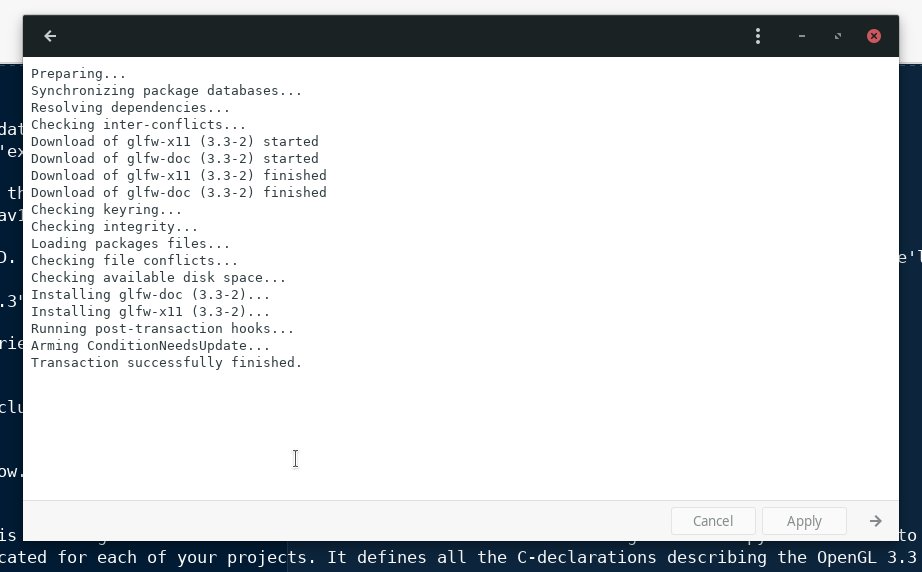Click the 'Installing glfw-x11 (3.3-2)...' line
The width and height of the screenshot is (922, 572).
151,312
